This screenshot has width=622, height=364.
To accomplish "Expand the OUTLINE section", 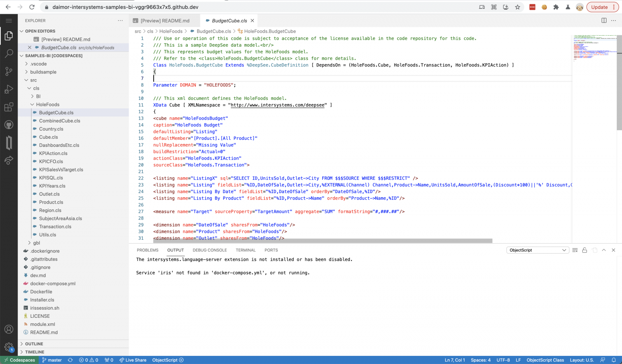I will point(34,344).
